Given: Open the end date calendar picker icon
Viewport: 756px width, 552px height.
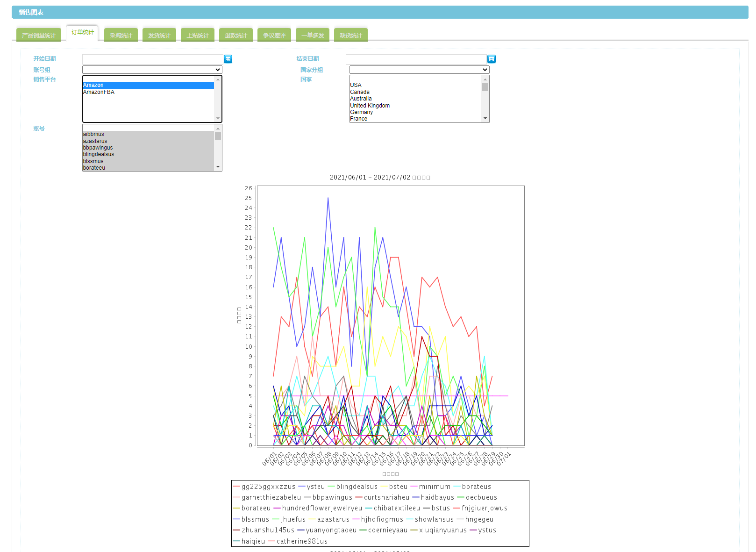Looking at the screenshot, I should click(x=492, y=59).
